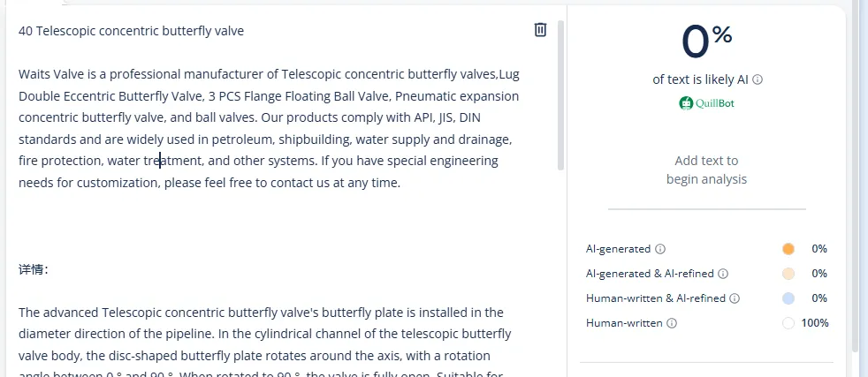The width and height of the screenshot is (868, 377).
Task: Click the Human-written 100% value
Action: pyautogui.click(x=814, y=323)
